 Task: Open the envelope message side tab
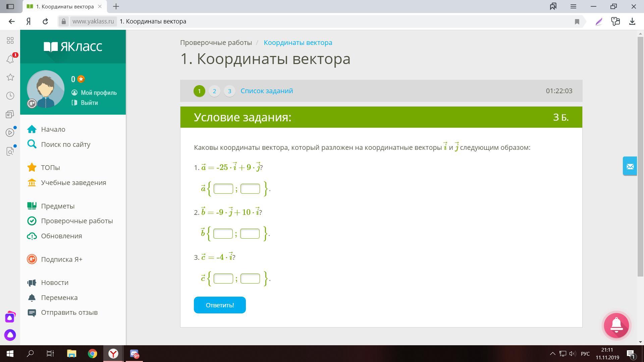coord(630,166)
